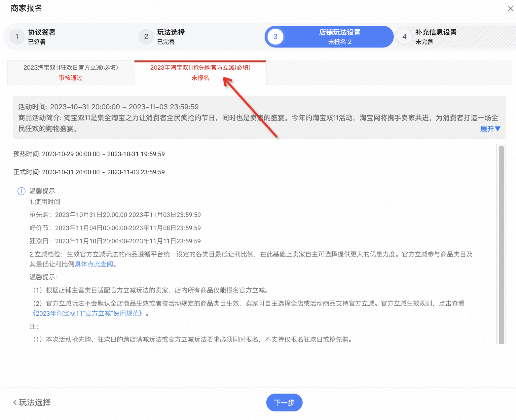Go to the 玩法选择 step label in the progress bar

pos(171,32)
